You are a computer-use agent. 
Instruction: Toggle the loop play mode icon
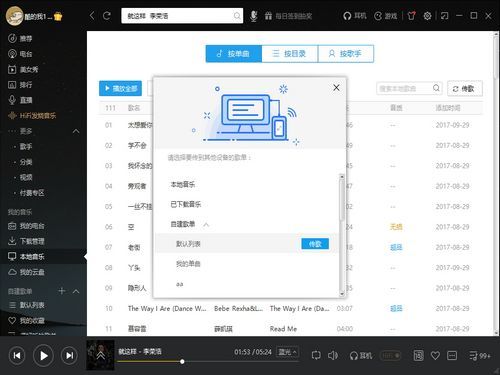tap(316, 355)
